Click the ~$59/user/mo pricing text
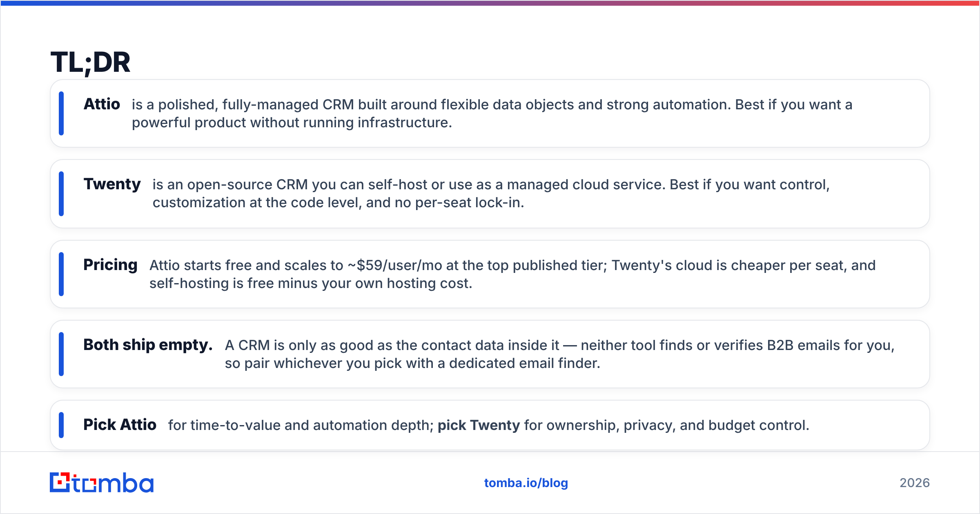 click(395, 266)
